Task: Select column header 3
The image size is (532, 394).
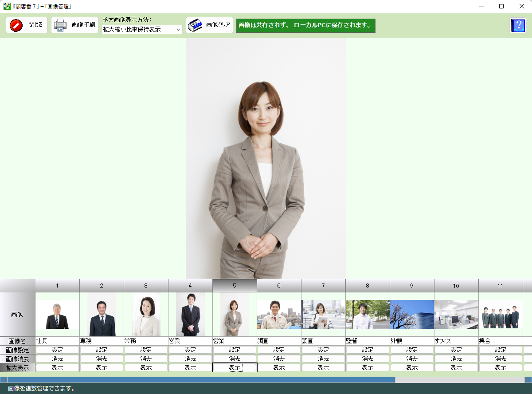Action: tap(146, 286)
